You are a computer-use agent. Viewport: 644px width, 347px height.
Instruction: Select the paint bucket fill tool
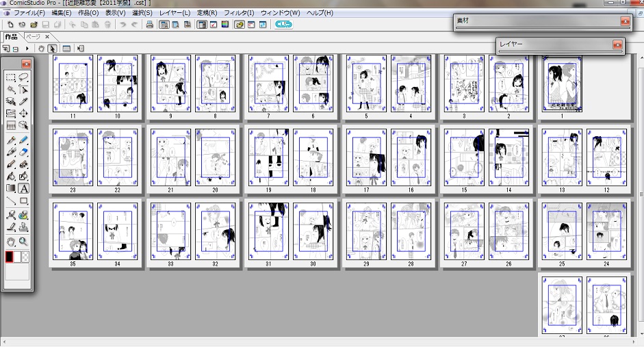click(11, 177)
